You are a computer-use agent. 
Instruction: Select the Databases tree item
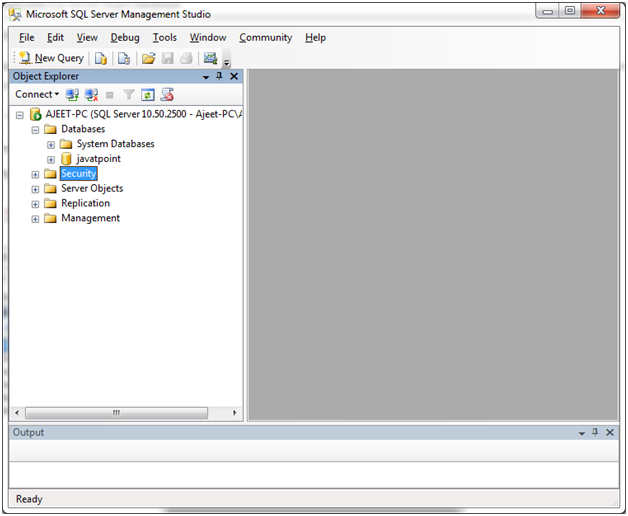pyautogui.click(x=83, y=129)
